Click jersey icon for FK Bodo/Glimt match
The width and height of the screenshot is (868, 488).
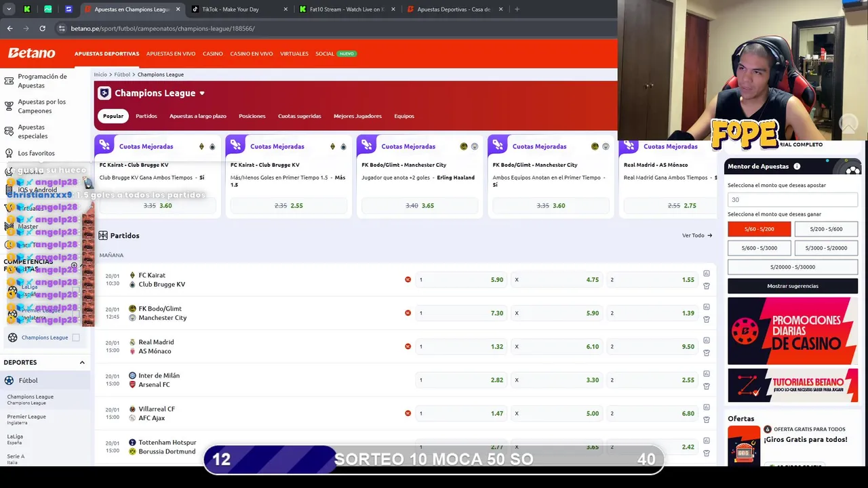pyautogui.click(x=706, y=319)
